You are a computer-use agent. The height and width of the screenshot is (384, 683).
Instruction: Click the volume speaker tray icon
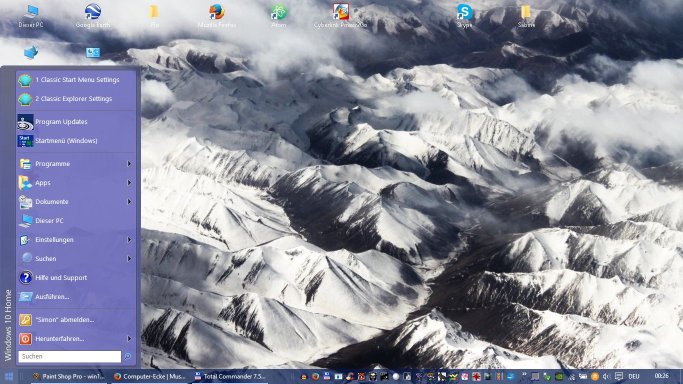pos(606,377)
